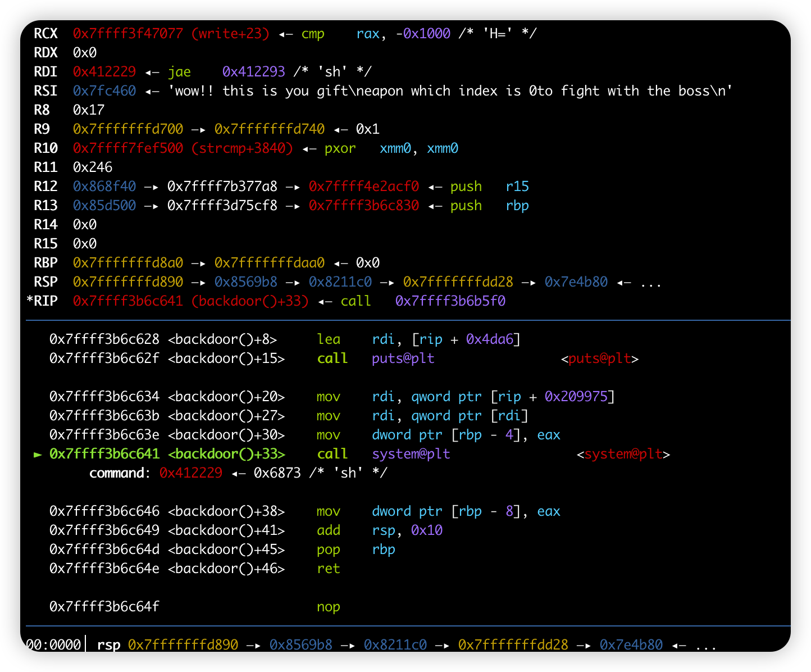This screenshot has width=811, height=672.
Task: Click the green current-instruction arrow marker
Action: [38, 454]
